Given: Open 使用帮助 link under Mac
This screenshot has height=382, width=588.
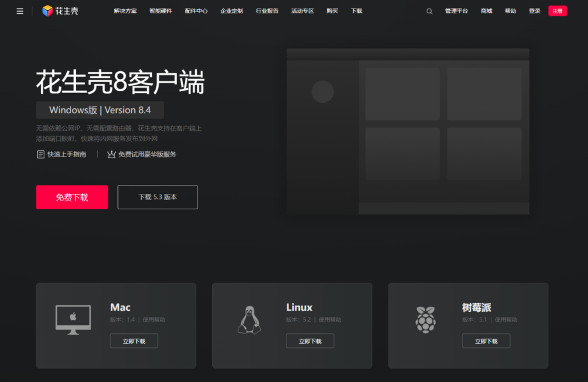Looking at the screenshot, I should pyautogui.click(x=154, y=320).
